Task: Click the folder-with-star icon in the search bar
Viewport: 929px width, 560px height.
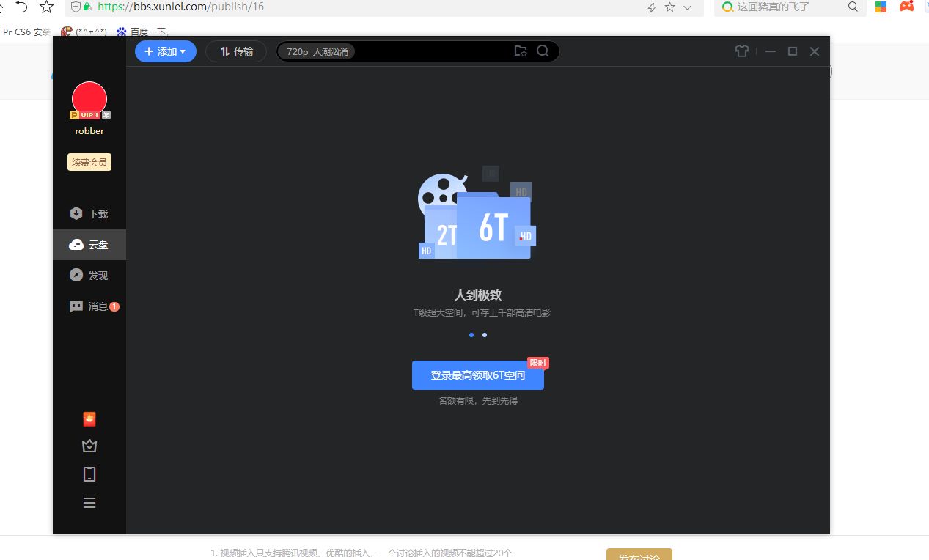Action: click(521, 51)
